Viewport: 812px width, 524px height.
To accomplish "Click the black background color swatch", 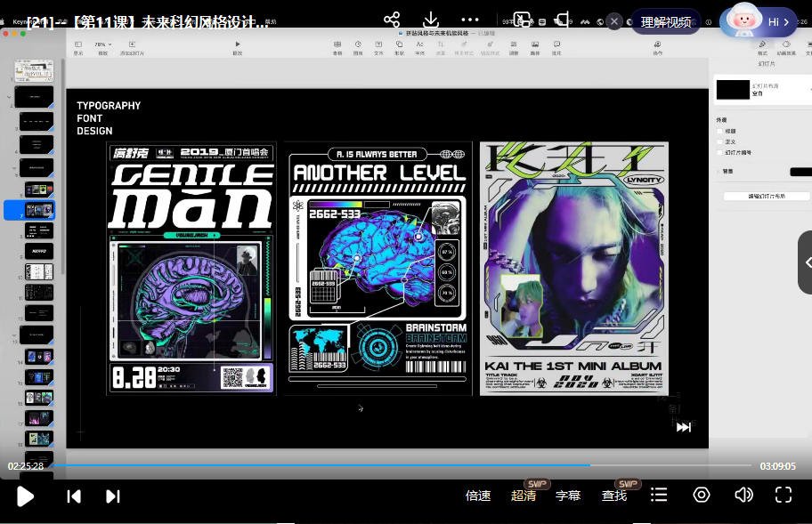I will [800, 172].
